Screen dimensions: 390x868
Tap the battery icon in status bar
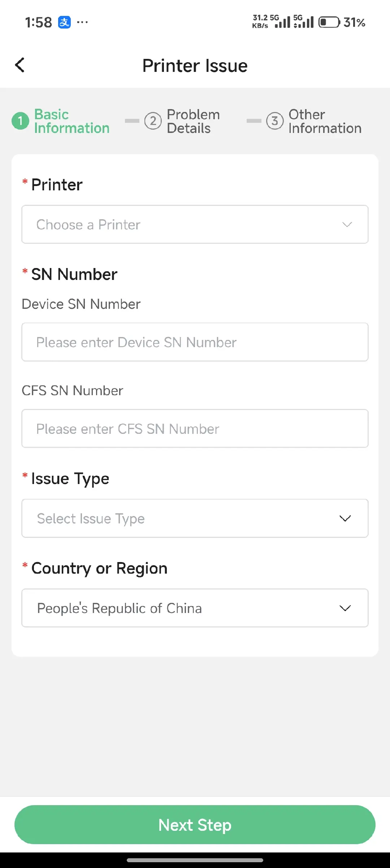click(x=329, y=22)
